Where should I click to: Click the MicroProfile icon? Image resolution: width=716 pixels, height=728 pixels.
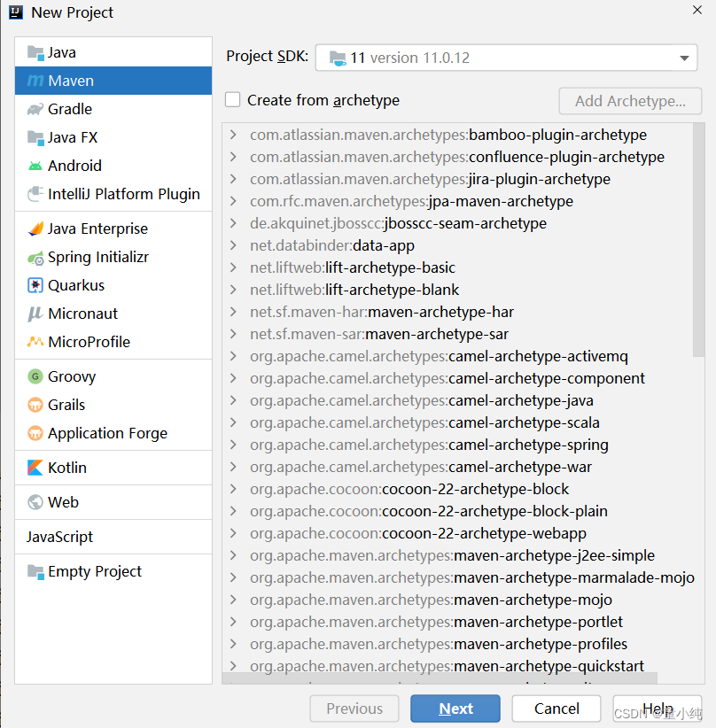click(35, 342)
